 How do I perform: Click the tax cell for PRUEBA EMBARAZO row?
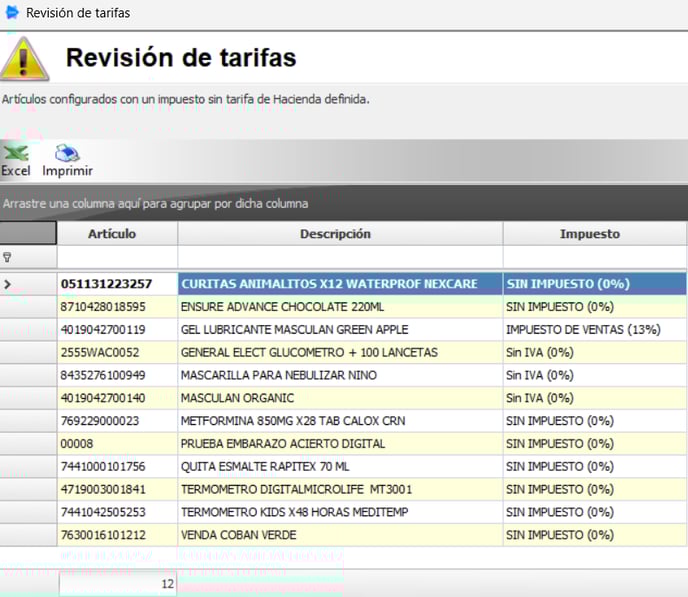595,443
